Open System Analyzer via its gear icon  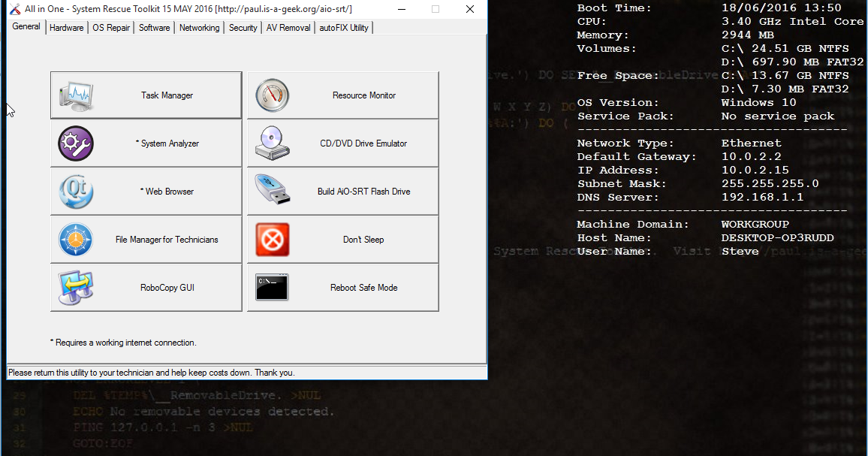click(75, 143)
